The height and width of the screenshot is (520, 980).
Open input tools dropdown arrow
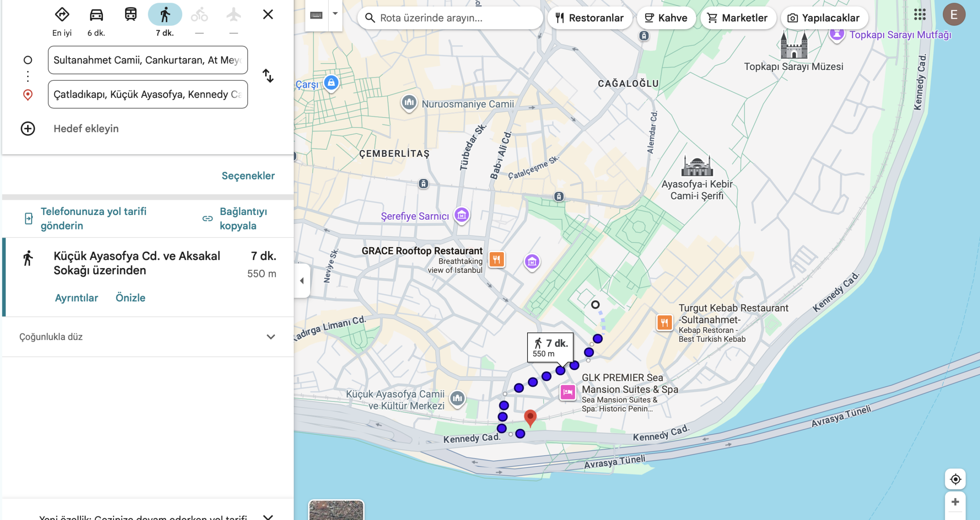[335, 14]
